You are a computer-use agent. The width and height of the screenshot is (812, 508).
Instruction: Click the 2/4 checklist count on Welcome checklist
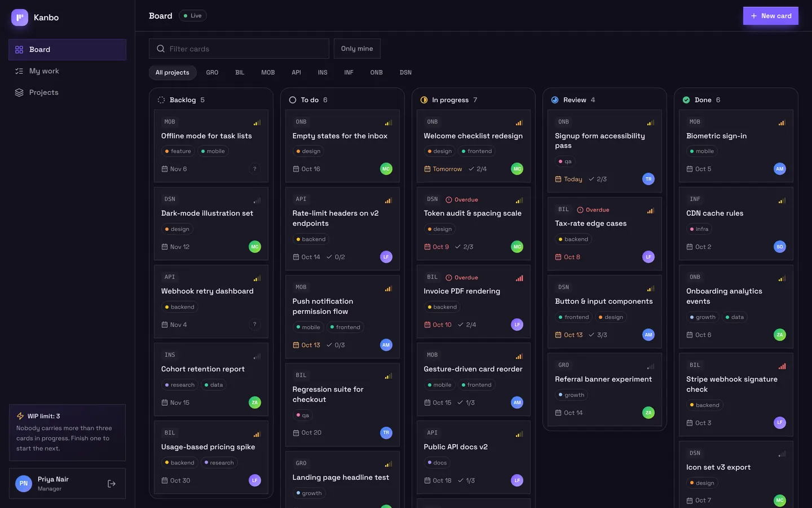[478, 169]
